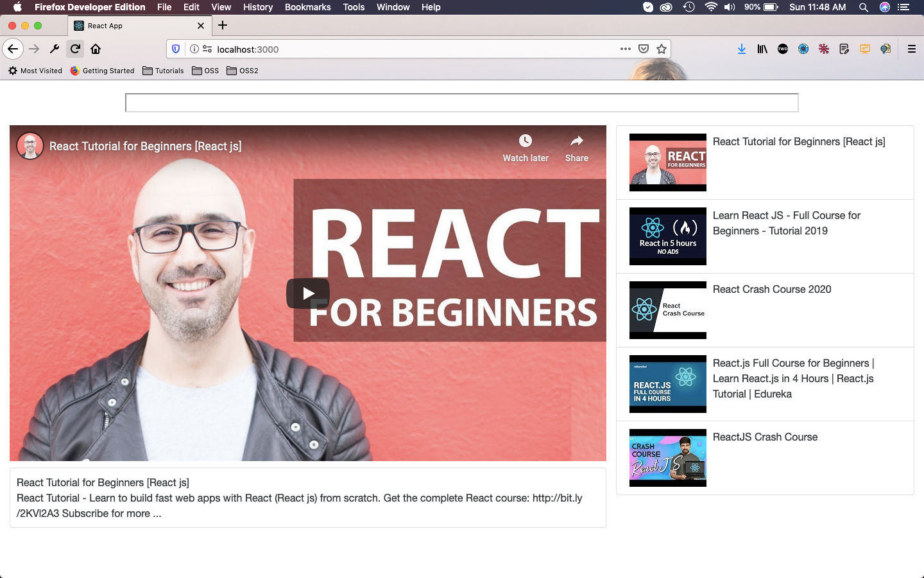Open the Bookmarks menu
Viewport: 924px width, 578px height.
(308, 7)
